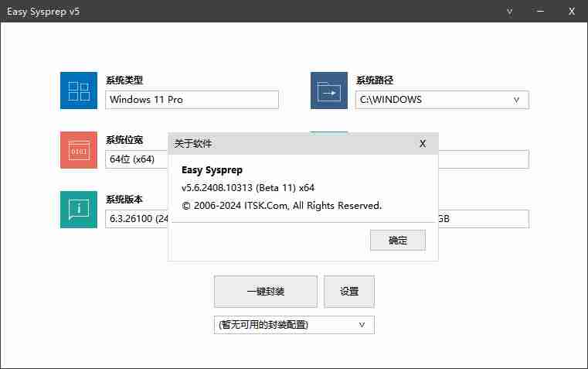The image size is (588, 369).
Task: Click the red system bit-width 0101 icon
Action: (79, 150)
